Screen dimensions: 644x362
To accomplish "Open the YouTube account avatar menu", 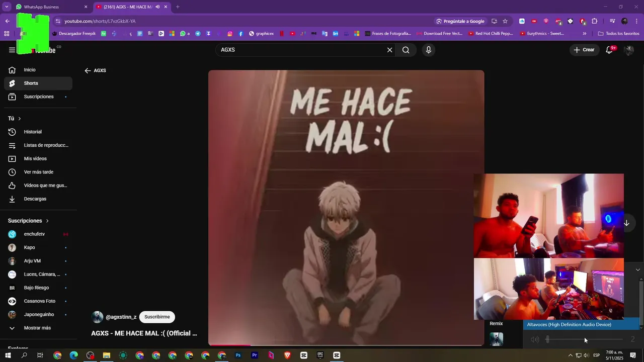I will [629, 50].
